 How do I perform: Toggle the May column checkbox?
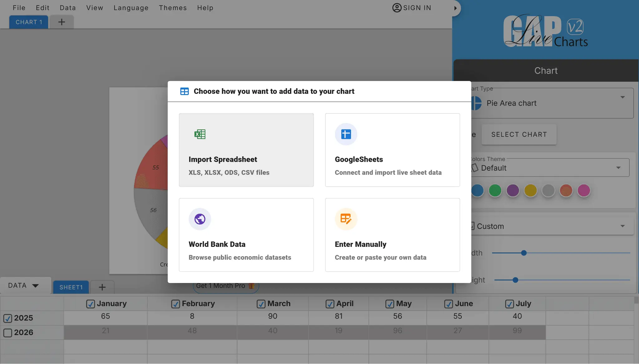(x=390, y=304)
